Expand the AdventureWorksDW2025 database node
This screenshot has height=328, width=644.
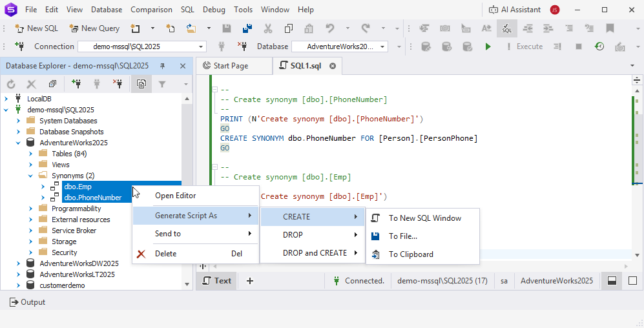(x=18, y=263)
